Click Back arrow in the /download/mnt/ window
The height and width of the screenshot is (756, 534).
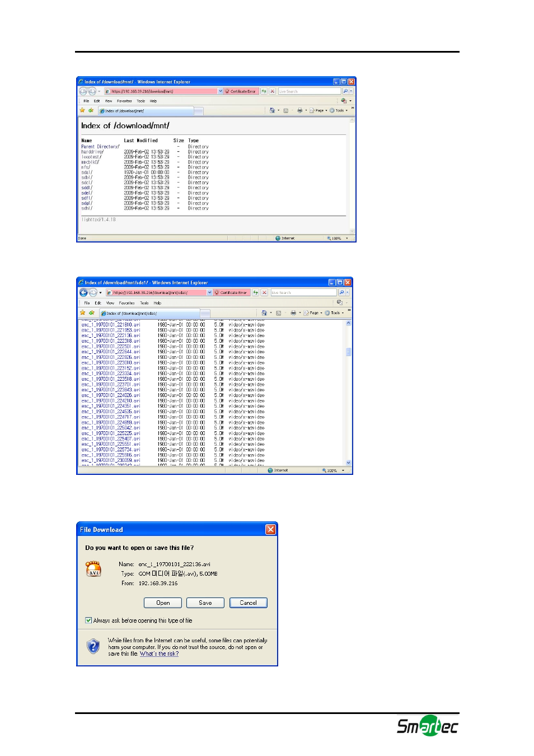click(x=83, y=91)
